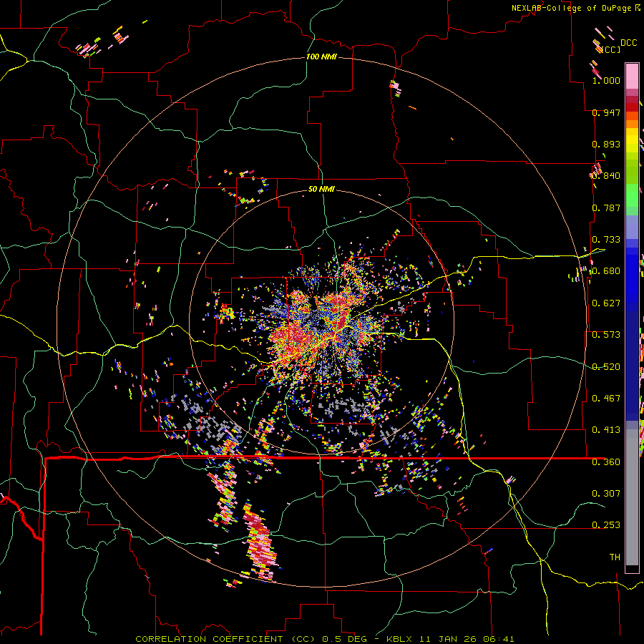Screen dimensions: 644x644
Task: Click the [CC] legend label
Action: coord(611,49)
